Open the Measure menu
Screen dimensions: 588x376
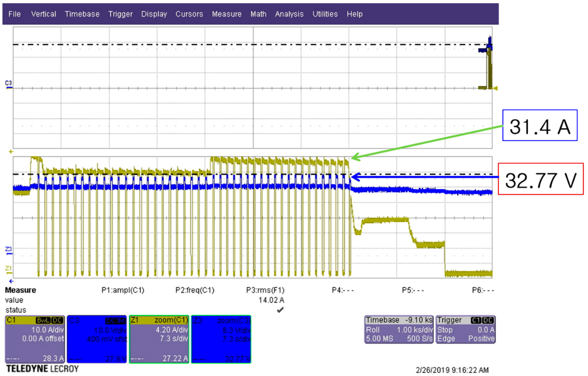[227, 14]
